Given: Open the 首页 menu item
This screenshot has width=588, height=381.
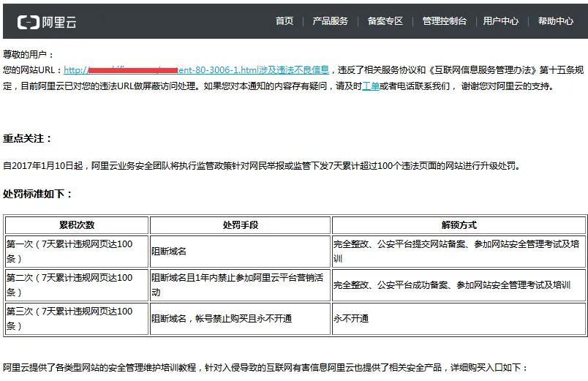Looking at the screenshot, I should [x=284, y=21].
